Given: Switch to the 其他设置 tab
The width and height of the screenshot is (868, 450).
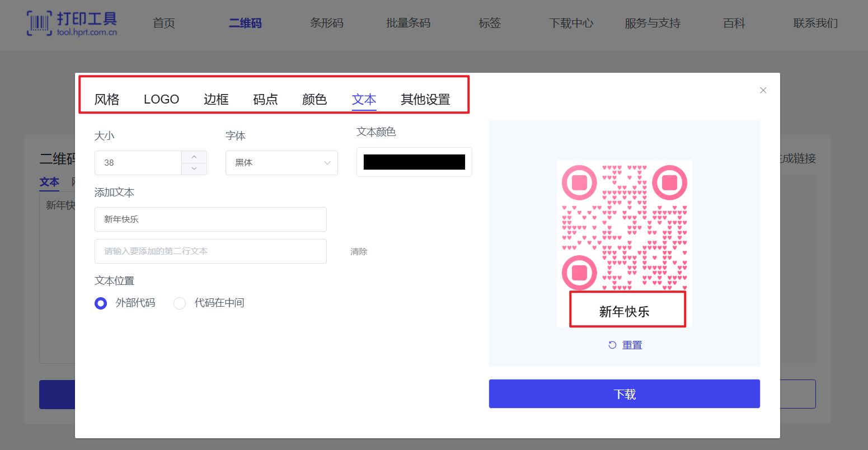Looking at the screenshot, I should point(425,100).
